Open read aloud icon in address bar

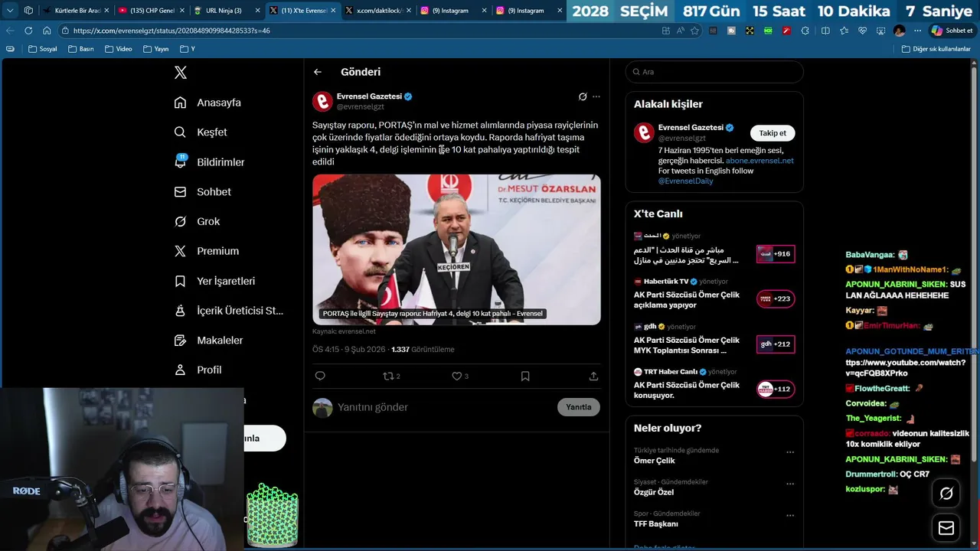click(x=680, y=31)
